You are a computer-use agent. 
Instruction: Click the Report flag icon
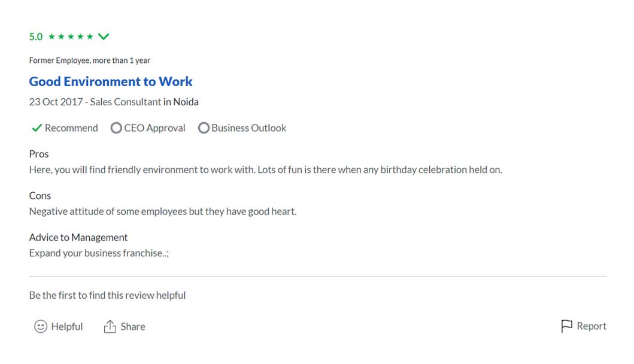566,326
